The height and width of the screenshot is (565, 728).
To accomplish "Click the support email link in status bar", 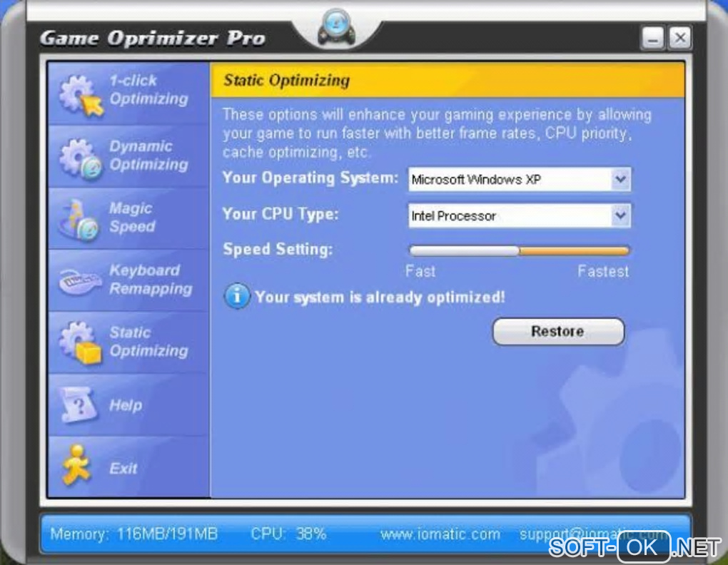I will tap(593, 534).
